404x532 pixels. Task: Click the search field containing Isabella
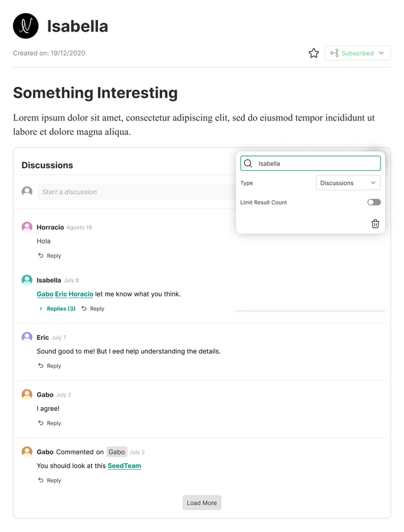[x=316, y=163]
